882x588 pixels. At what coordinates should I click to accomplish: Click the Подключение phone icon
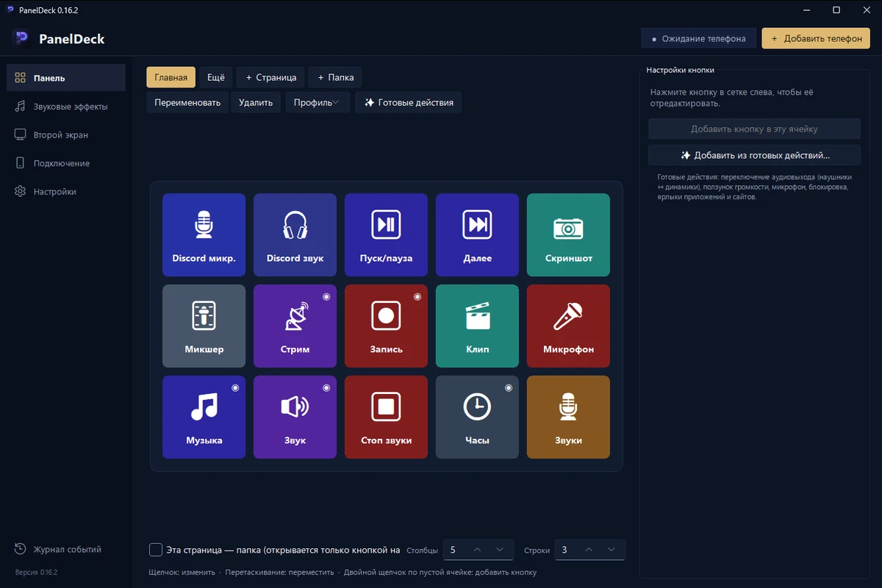coord(20,163)
